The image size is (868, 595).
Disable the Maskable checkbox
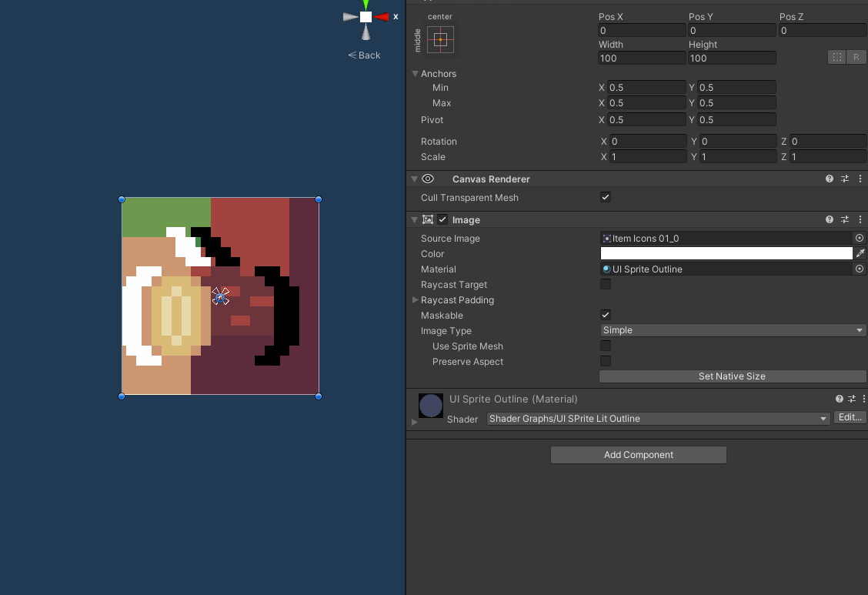606,314
